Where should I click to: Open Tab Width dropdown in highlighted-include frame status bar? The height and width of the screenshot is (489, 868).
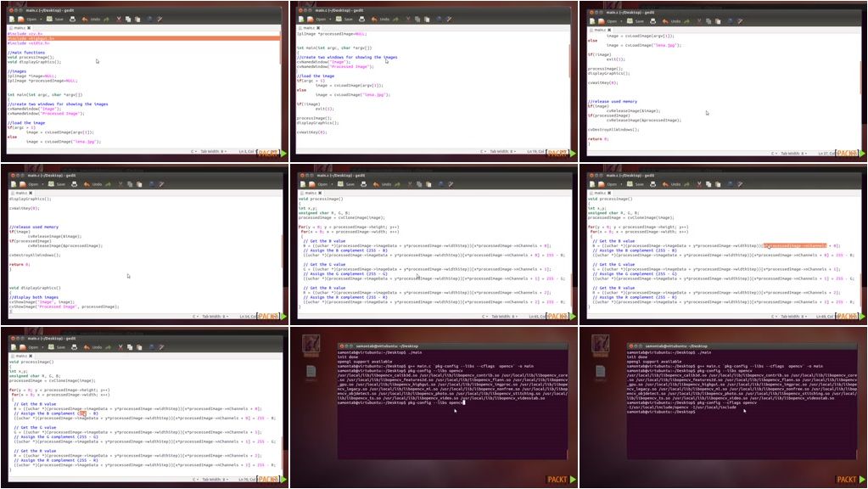click(213, 150)
